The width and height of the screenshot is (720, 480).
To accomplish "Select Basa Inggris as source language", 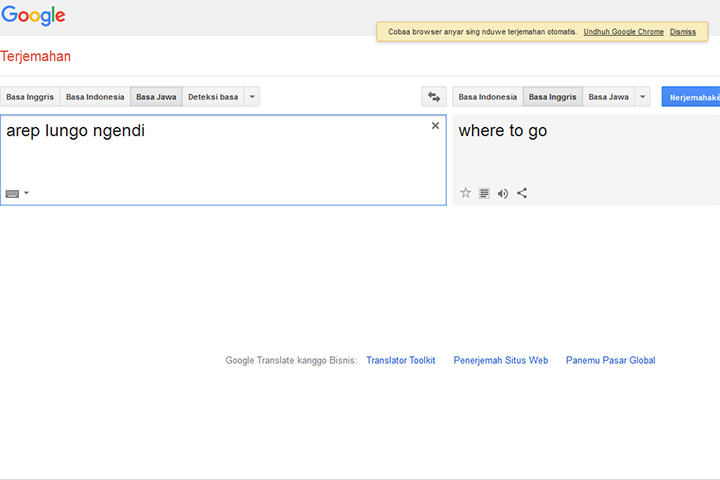I will 30,97.
